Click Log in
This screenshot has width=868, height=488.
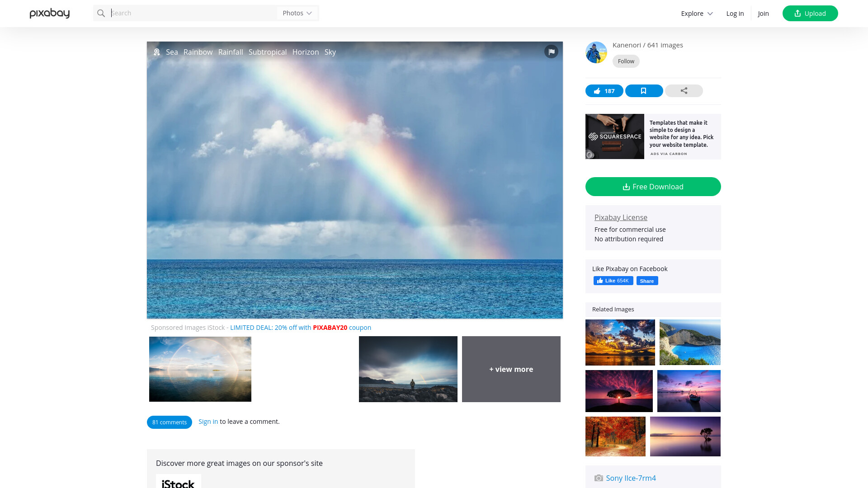coord(735,14)
